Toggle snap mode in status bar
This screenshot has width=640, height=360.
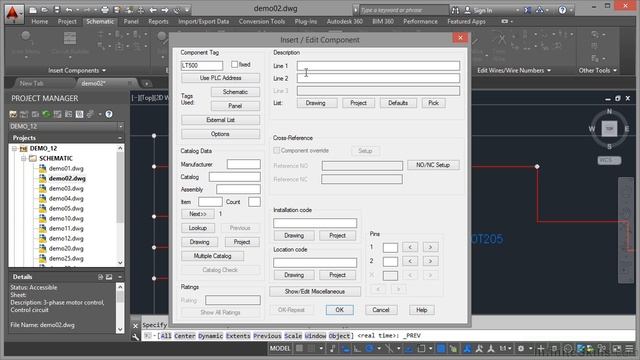[311, 349]
